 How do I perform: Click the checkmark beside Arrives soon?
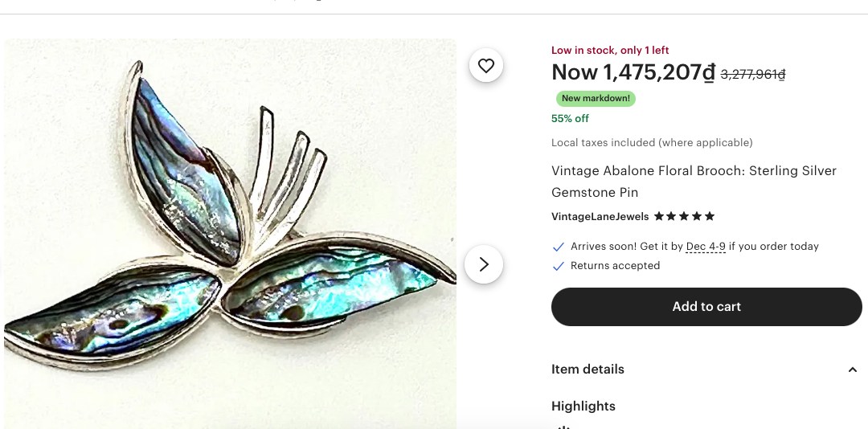coord(559,247)
